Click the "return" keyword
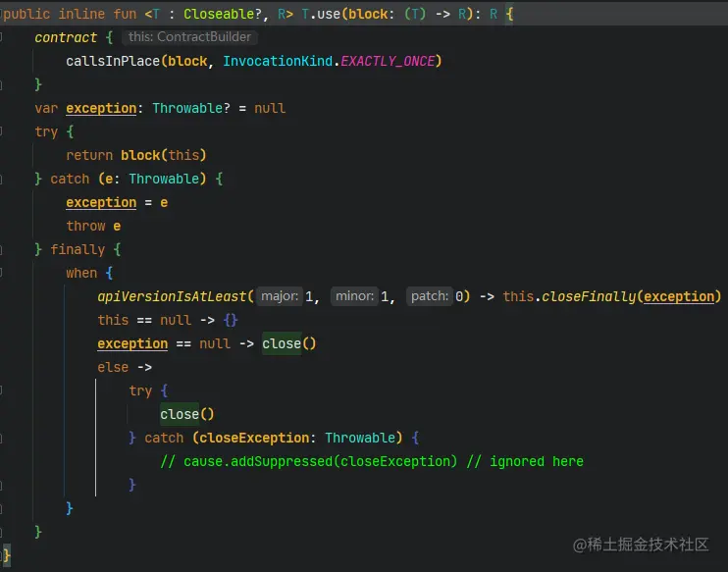 (x=89, y=156)
